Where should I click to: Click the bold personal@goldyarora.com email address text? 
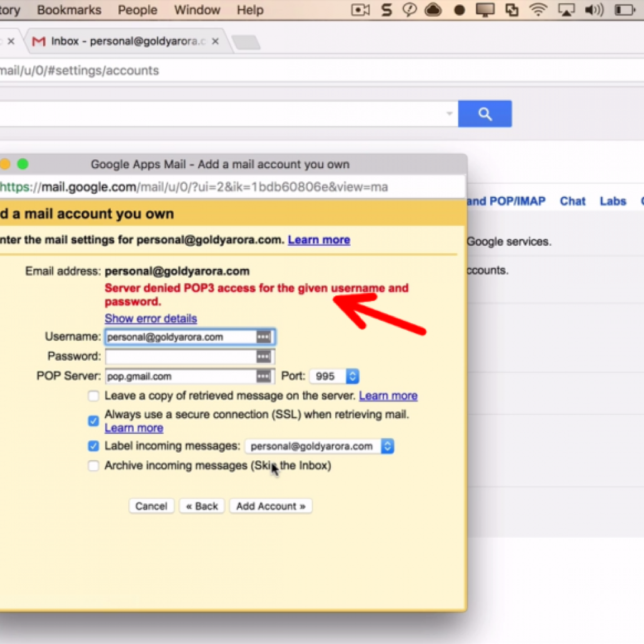coord(177,271)
